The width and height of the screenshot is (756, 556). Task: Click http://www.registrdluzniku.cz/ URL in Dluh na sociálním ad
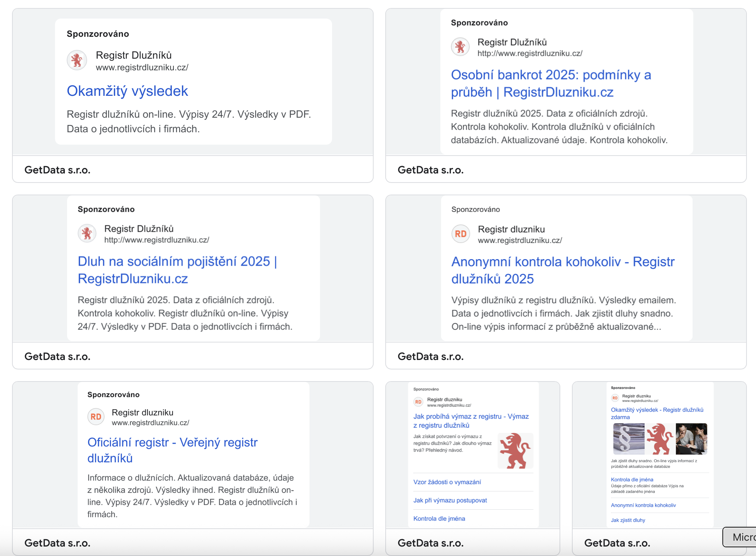[156, 240]
